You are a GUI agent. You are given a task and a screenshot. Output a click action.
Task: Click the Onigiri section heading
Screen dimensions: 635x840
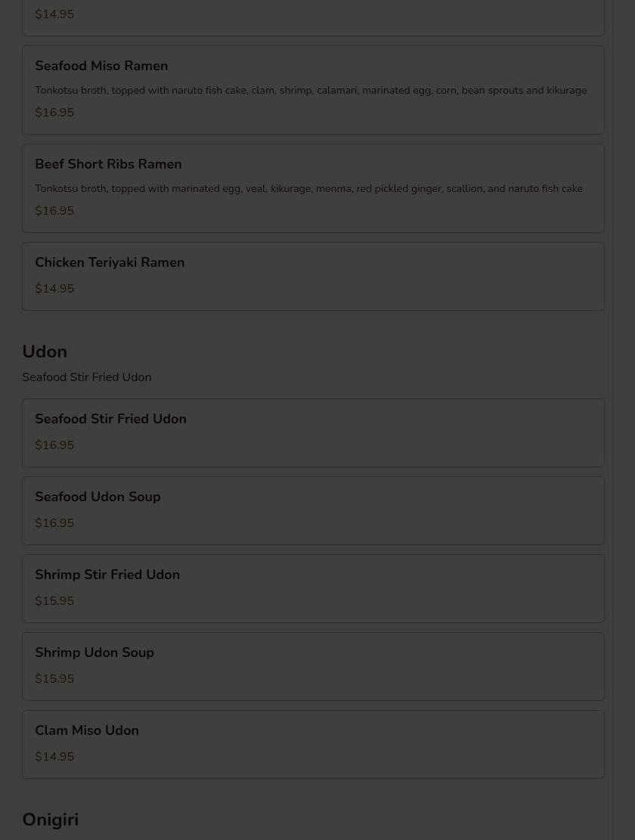pos(51,820)
